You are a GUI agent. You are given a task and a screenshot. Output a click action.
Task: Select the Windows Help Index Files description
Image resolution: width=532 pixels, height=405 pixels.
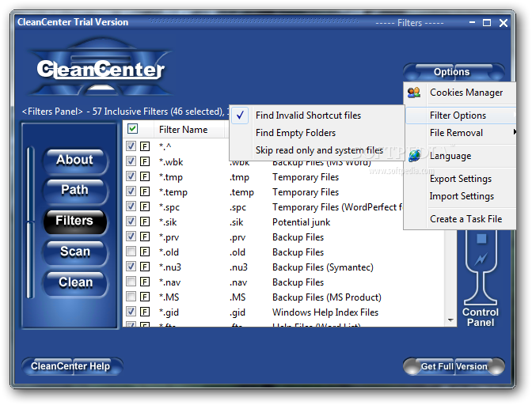tap(325, 312)
